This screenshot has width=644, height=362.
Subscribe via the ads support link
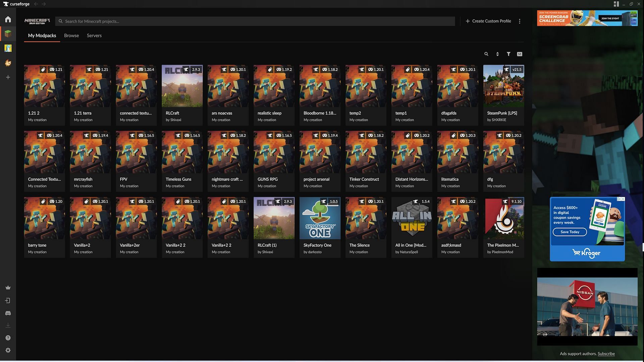[x=606, y=354]
